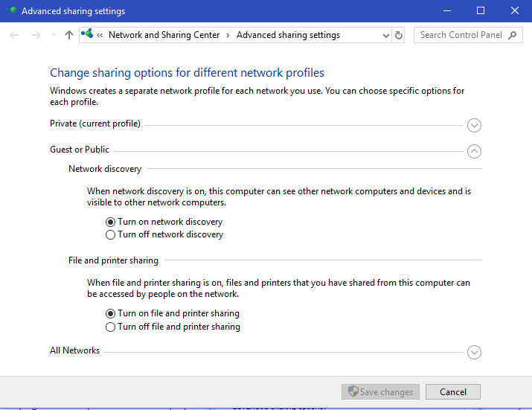Click the Change sharing options heading
Screen dimensions: 532x410
tap(187, 73)
